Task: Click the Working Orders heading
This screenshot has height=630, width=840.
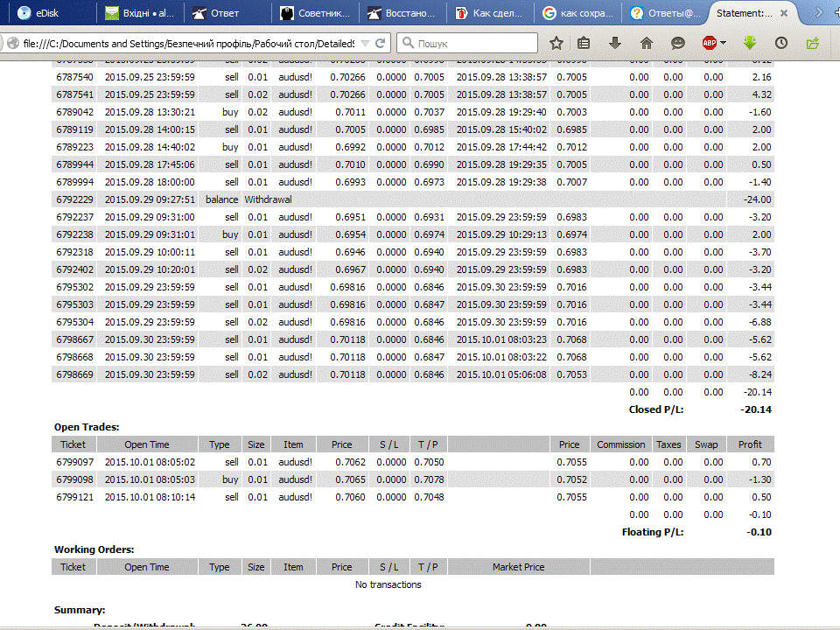Action: tap(94, 549)
